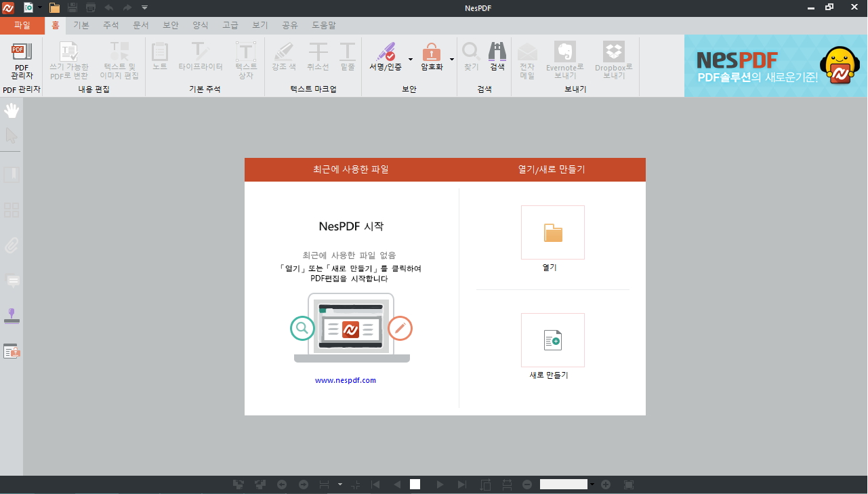This screenshot has height=494, width=868.
Task: Open the page thumbnails panel in sidebar
Action: [x=12, y=210]
